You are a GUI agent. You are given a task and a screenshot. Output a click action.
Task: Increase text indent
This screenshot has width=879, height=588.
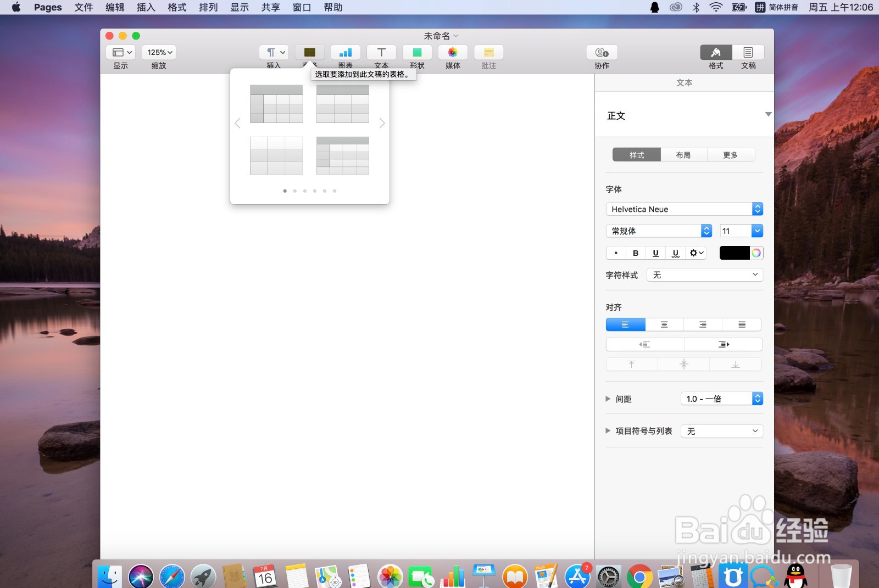coord(724,344)
